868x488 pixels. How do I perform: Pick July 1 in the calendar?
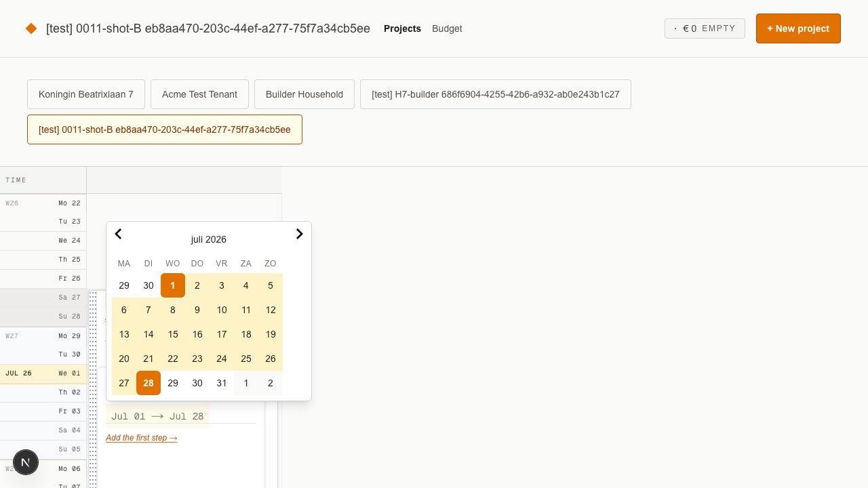pyautogui.click(x=173, y=285)
